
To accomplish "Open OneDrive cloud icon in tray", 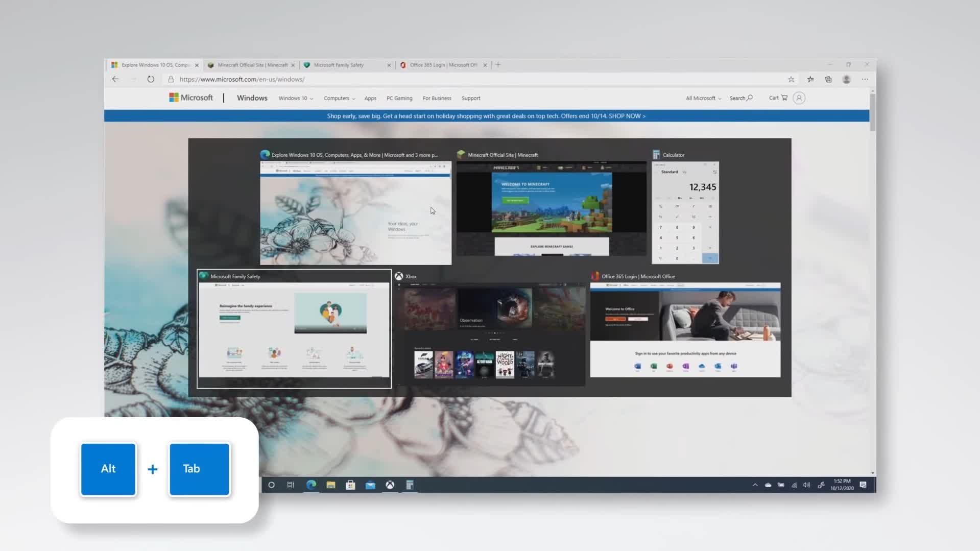I will tap(768, 485).
